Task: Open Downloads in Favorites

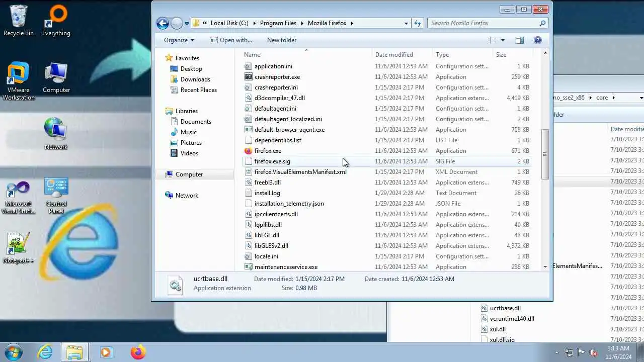Action: click(195, 79)
